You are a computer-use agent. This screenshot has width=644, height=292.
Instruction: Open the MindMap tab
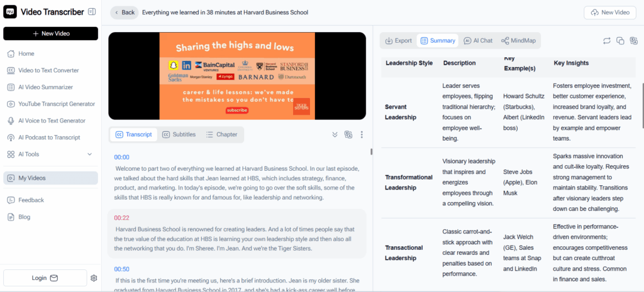pyautogui.click(x=518, y=41)
